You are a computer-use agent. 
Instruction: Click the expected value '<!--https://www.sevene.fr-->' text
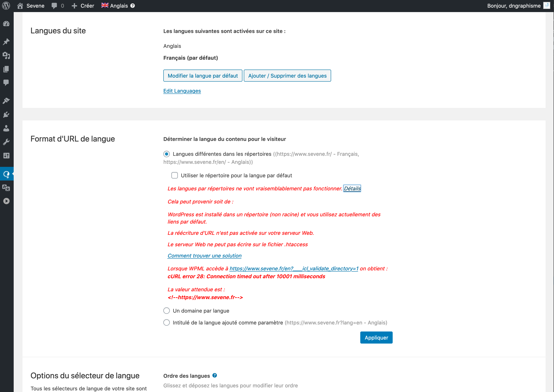[205, 297]
